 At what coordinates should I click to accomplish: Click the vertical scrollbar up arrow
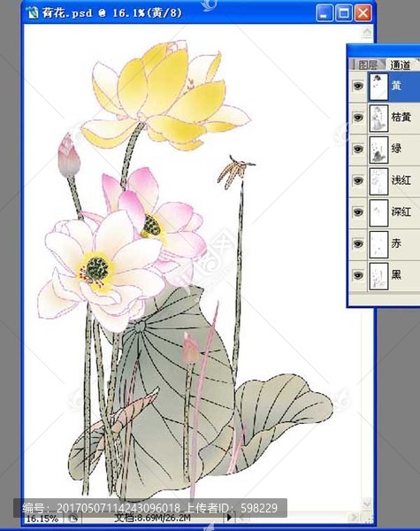pos(367,33)
